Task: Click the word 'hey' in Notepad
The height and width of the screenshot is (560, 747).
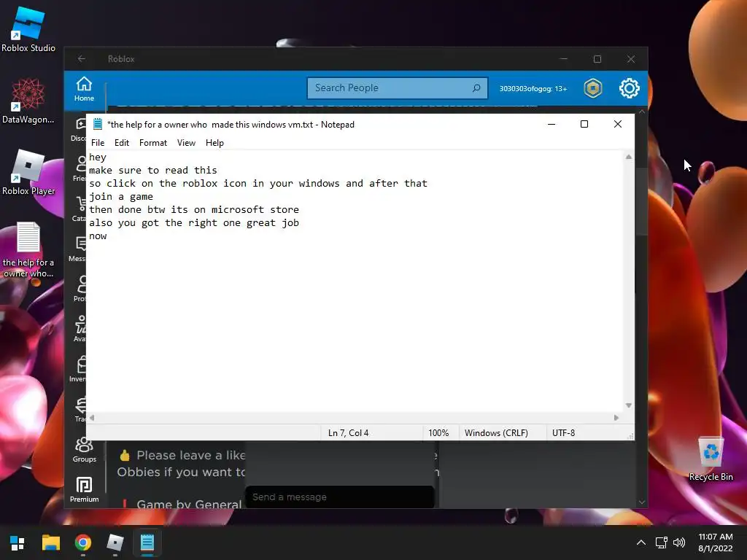Action: pyautogui.click(x=98, y=157)
